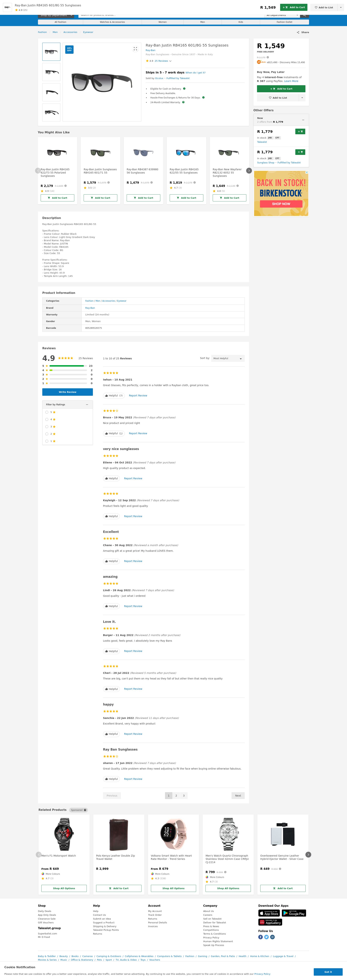Image resolution: width=347 pixels, height=980 pixels.
Task: Go back in You Might Also Like carousel
Action: 38,170
